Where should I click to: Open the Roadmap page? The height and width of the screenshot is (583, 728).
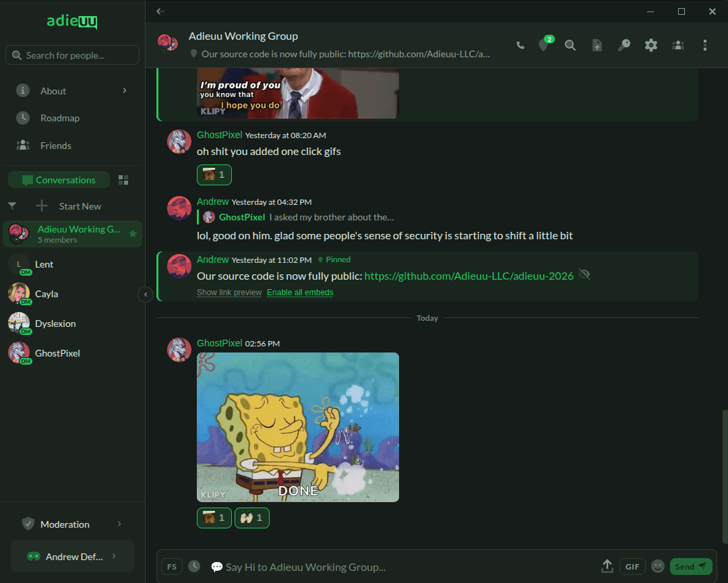[x=59, y=118]
